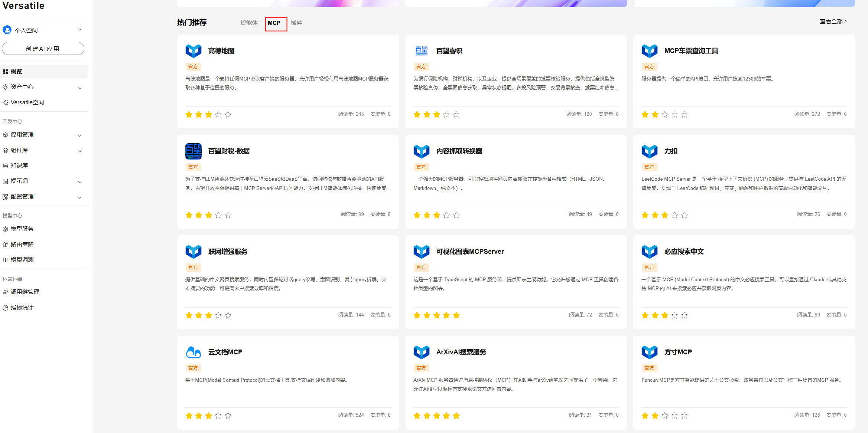Switch to the 智能体 tab
Viewport: 868px width, 433px height.
coord(248,23)
